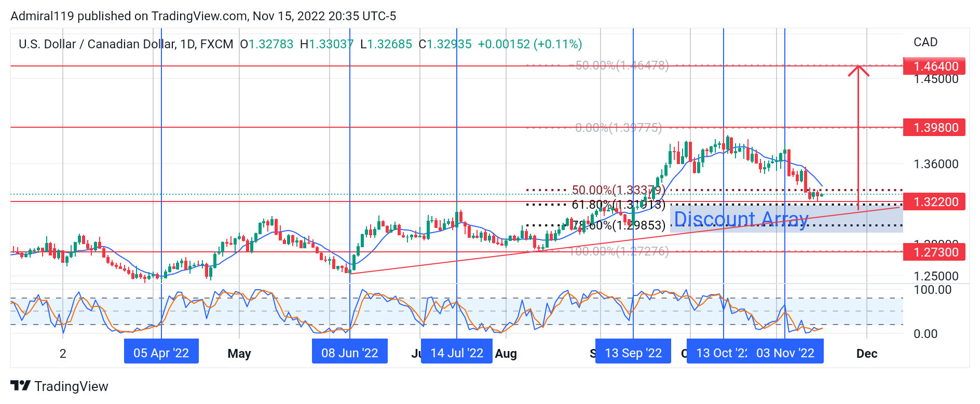The image size is (980, 404).
Task: Click the red upward arrow head
Action: tap(859, 71)
